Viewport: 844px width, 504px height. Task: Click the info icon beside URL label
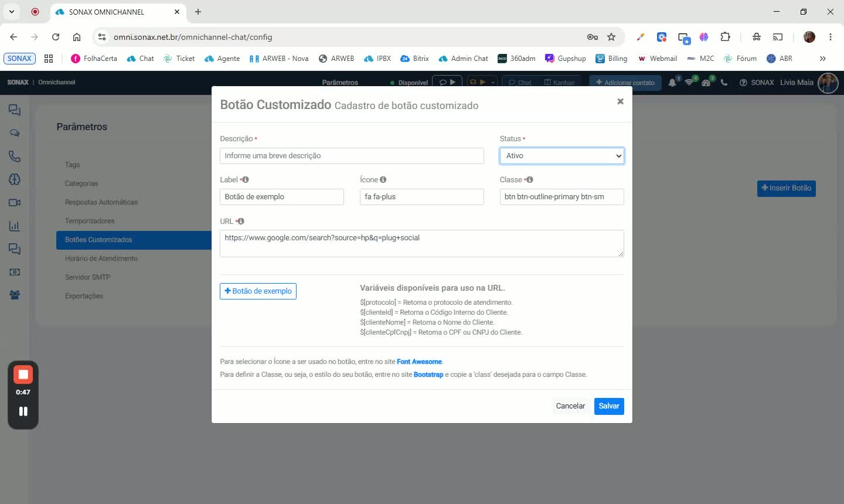pyautogui.click(x=241, y=222)
